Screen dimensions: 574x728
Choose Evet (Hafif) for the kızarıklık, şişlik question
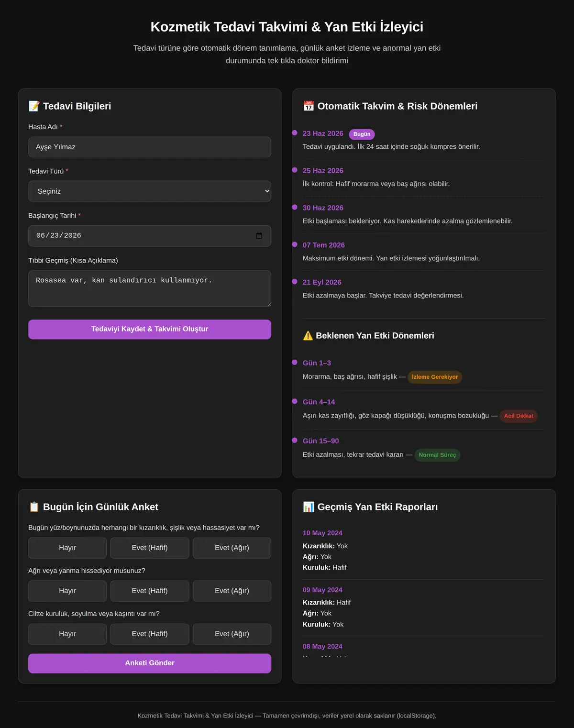pos(150,548)
